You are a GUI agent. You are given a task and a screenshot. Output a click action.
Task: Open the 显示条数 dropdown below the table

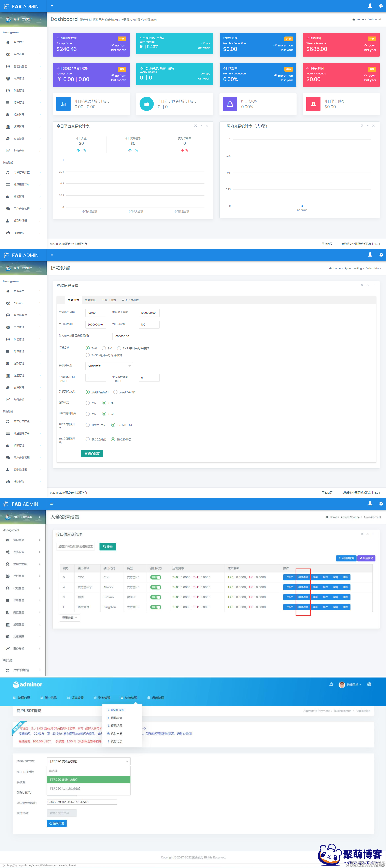click(x=69, y=618)
